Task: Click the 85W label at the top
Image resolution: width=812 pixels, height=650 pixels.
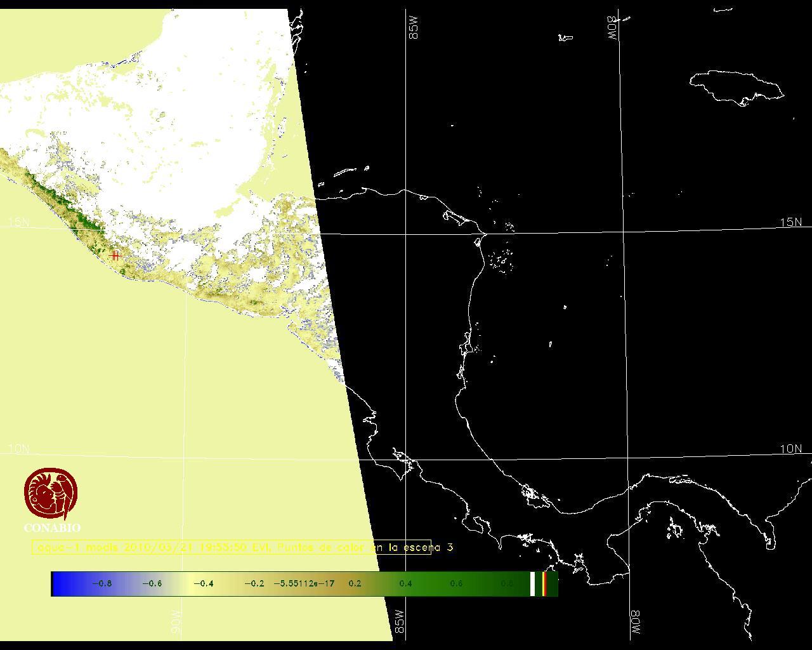Action: pos(414,29)
